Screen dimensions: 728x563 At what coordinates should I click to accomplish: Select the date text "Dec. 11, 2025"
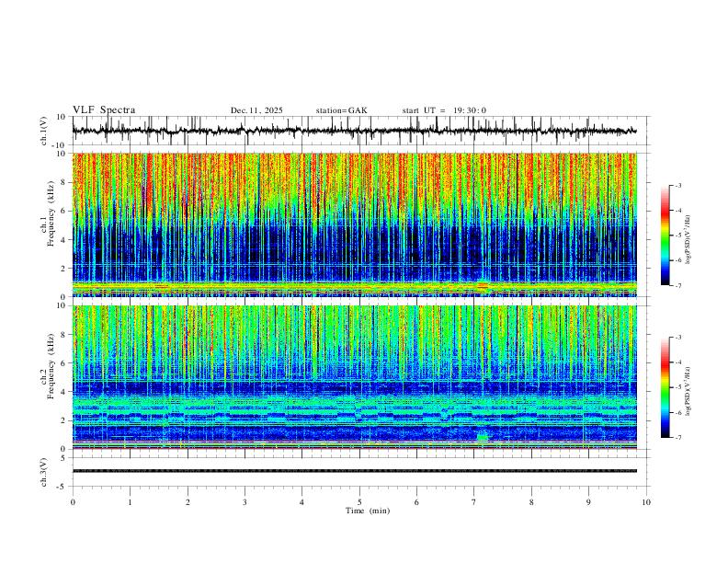(x=256, y=110)
